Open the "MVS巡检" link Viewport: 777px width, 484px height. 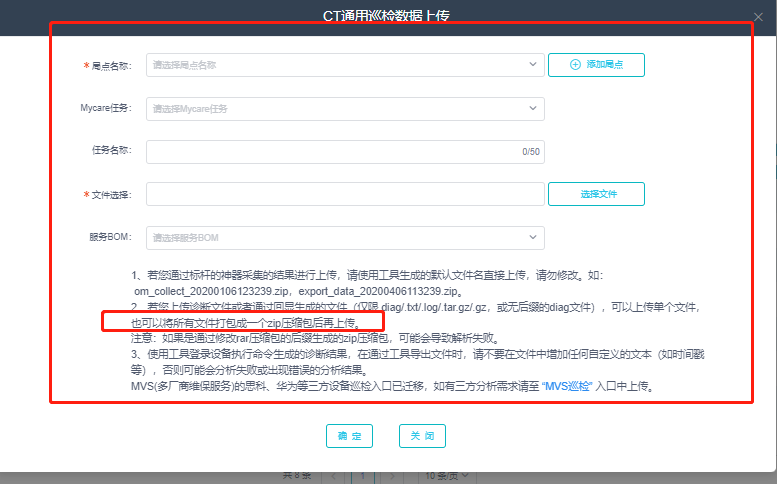point(567,386)
